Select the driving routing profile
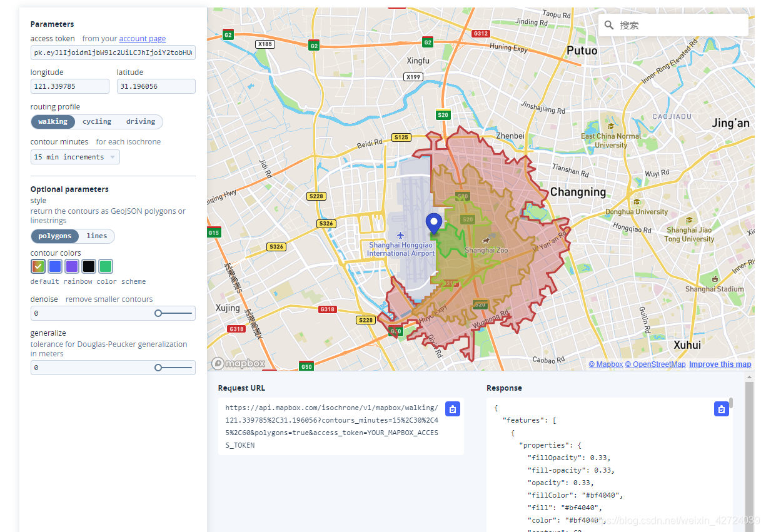 click(141, 121)
